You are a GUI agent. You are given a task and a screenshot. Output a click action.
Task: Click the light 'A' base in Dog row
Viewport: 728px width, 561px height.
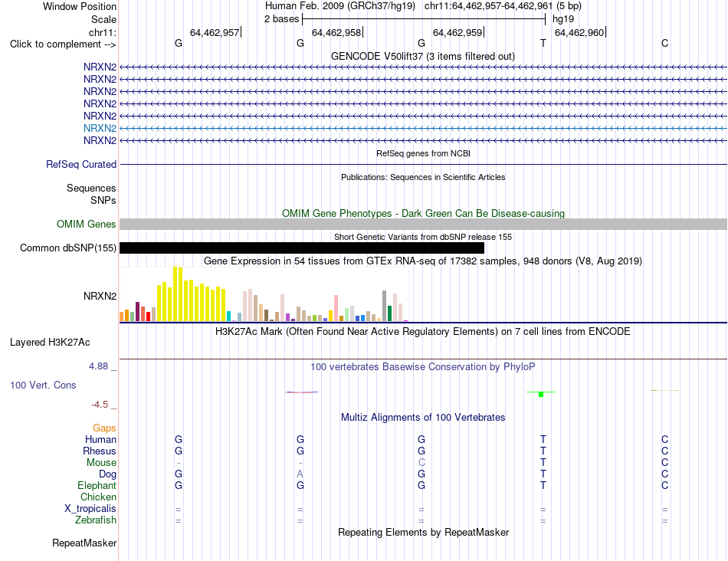pos(300,474)
